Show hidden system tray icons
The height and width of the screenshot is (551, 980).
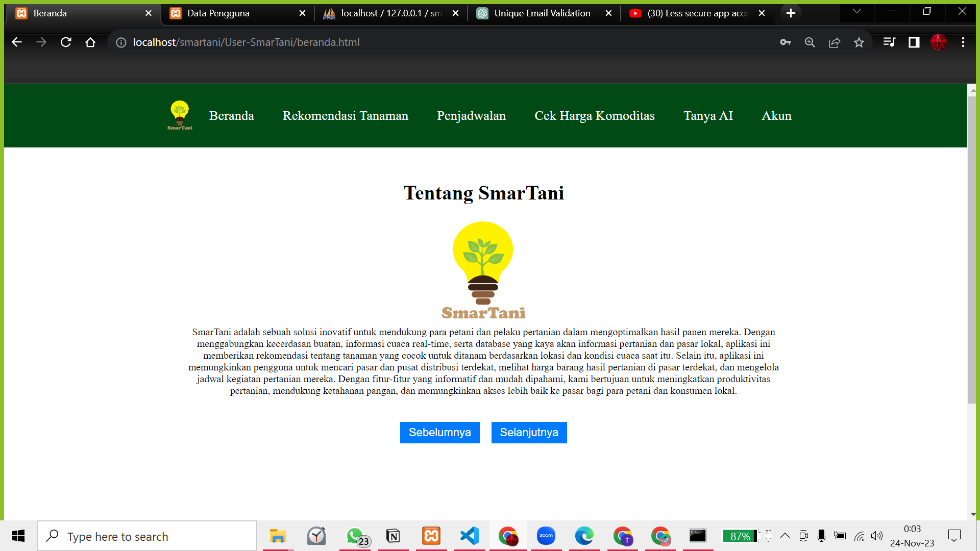[x=785, y=536]
